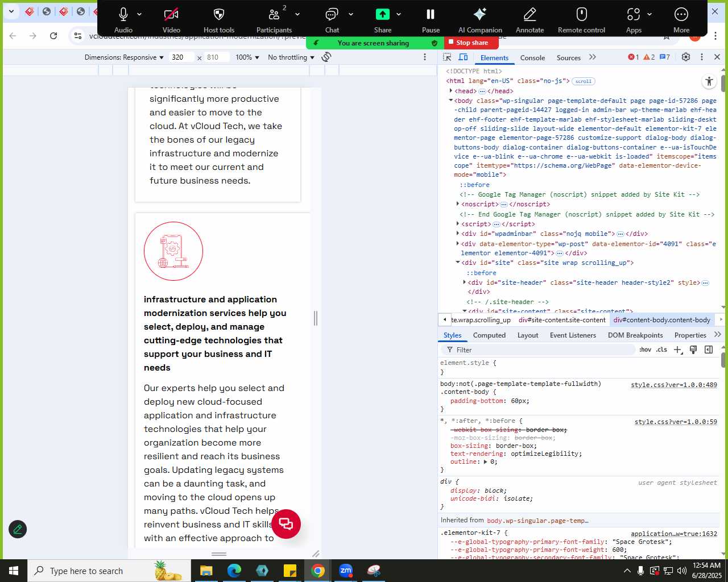Viewport: 728px width, 582px height.
Task: Open Dimensions Responsive dropdown
Action: click(x=124, y=57)
